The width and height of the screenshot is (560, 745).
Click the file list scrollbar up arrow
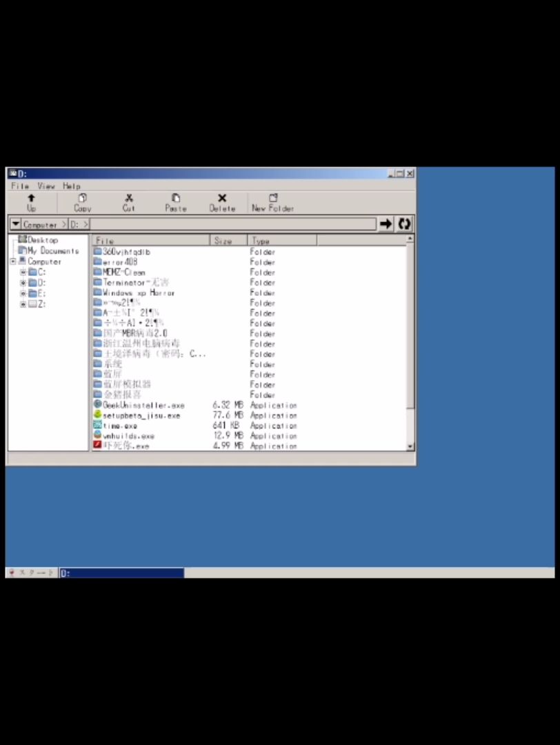pyautogui.click(x=410, y=239)
